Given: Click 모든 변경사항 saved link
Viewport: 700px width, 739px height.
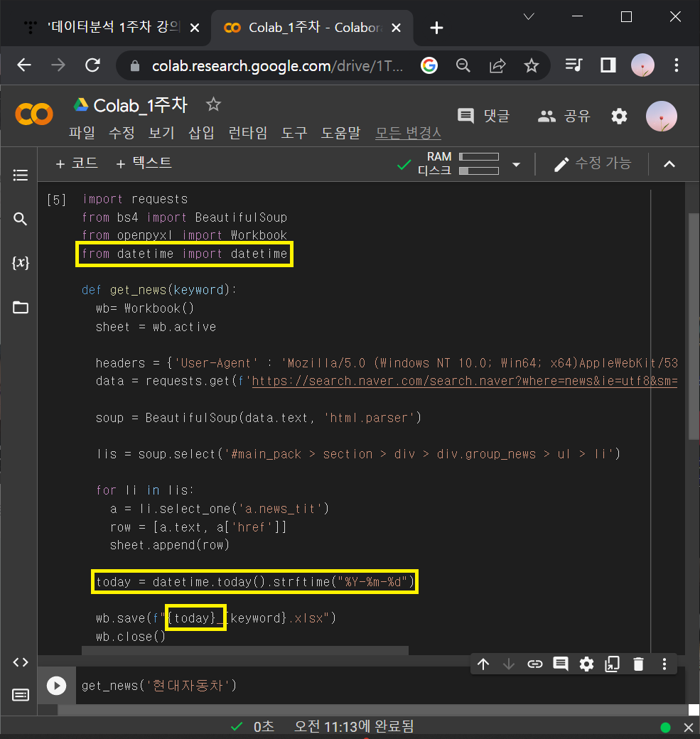Looking at the screenshot, I should [408, 133].
